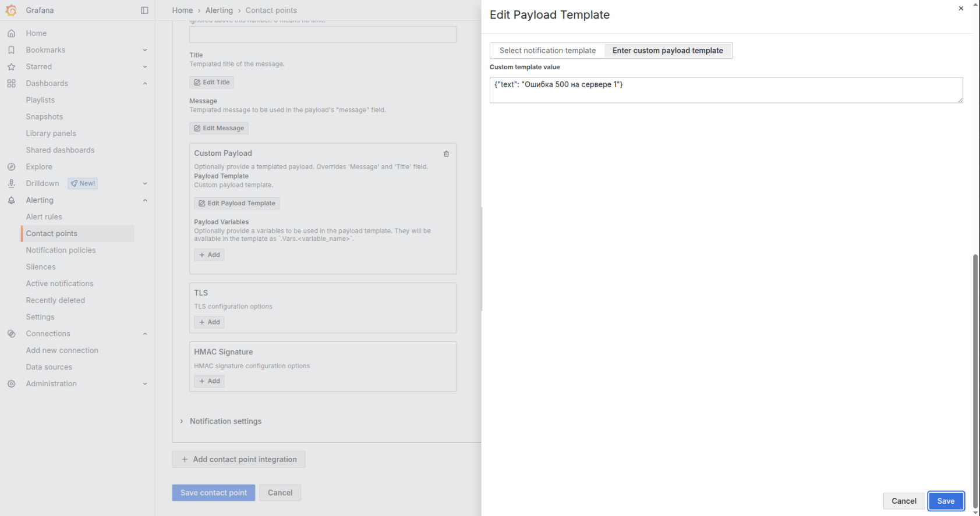Click the Custom template value text area
The width and height of the screenshot is (980, 516).
726,90
